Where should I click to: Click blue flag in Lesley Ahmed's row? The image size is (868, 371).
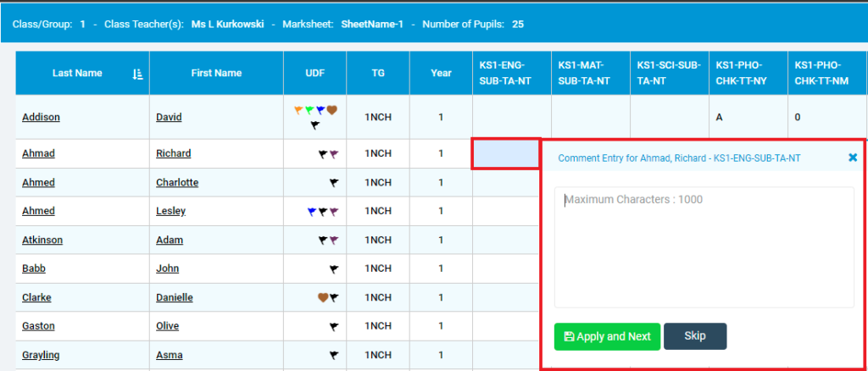click(x=312, y=211)
